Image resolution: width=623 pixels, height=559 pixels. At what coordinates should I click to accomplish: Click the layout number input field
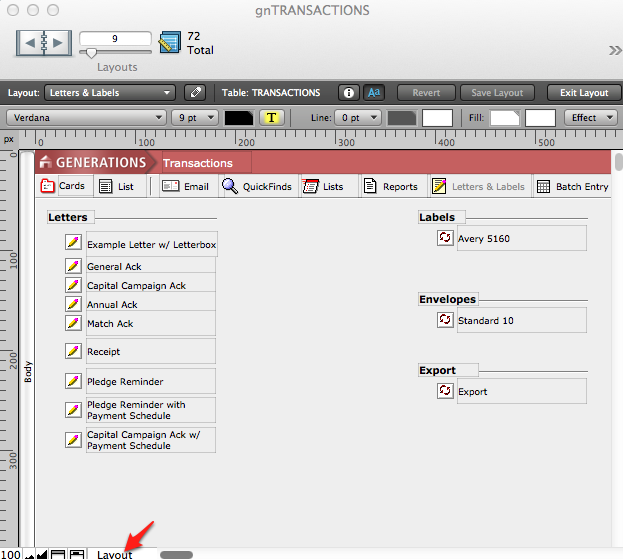[x=116, y=37]
